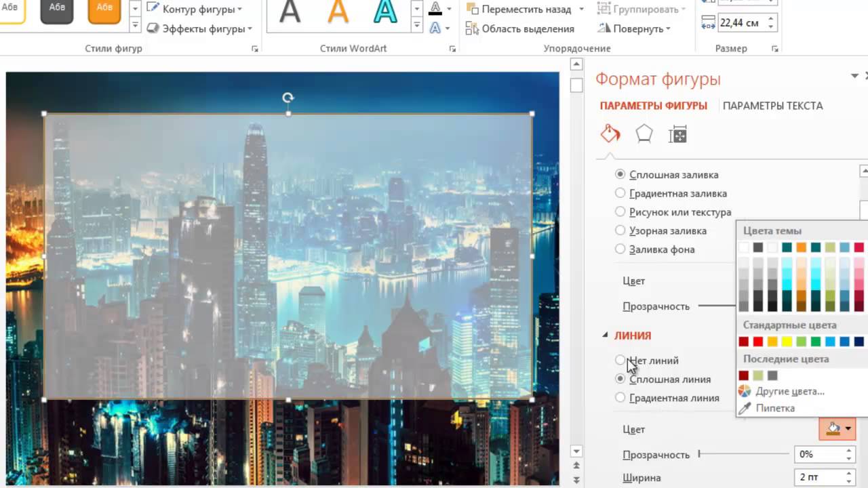Click the Rotate icon
The image size is (868, 488).
coord(604,28)
